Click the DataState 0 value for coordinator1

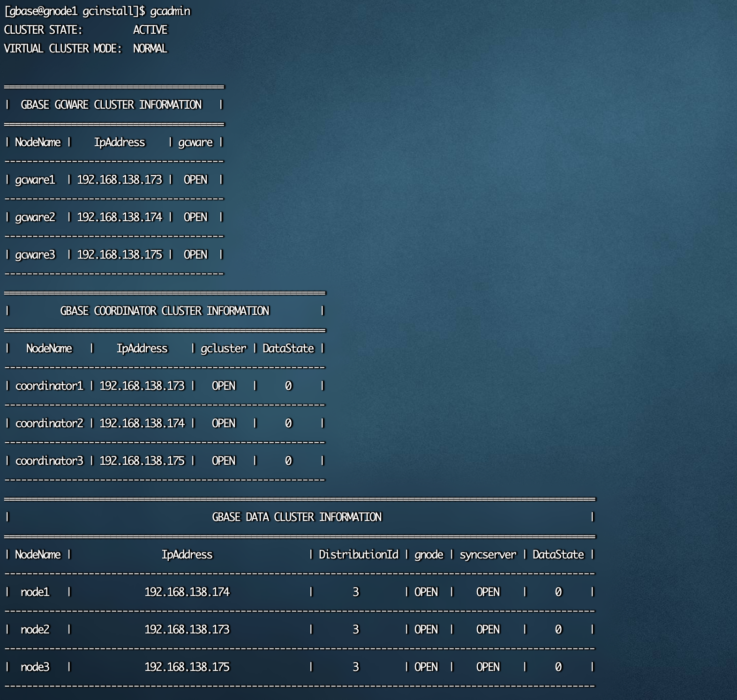click(x=288, y=386)
